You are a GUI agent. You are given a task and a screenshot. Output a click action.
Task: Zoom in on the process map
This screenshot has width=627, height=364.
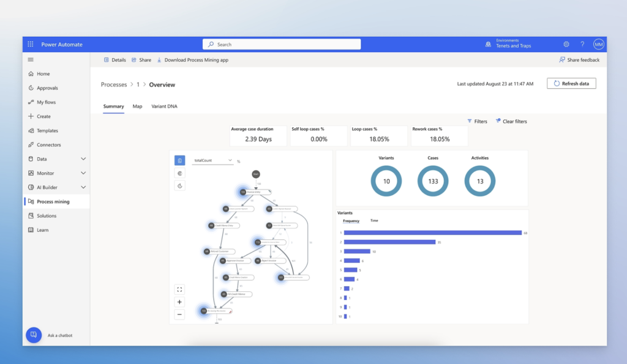(x=179, y=302)
